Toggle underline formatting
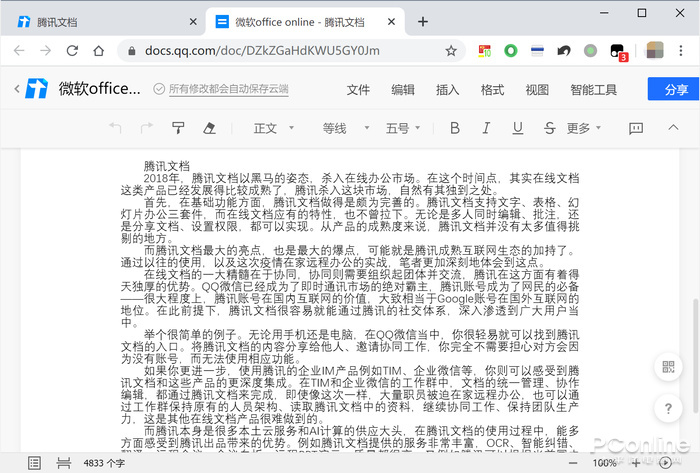This screenshot has width=700, height=473. 516,128
